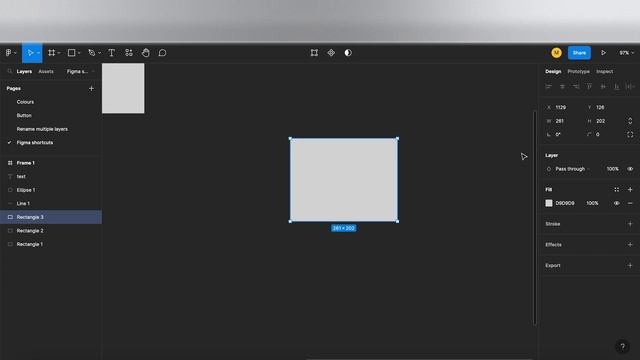640x360 pixels.
Task: Remove the D9D9D9 fill
Action: [x=630, y=203]
